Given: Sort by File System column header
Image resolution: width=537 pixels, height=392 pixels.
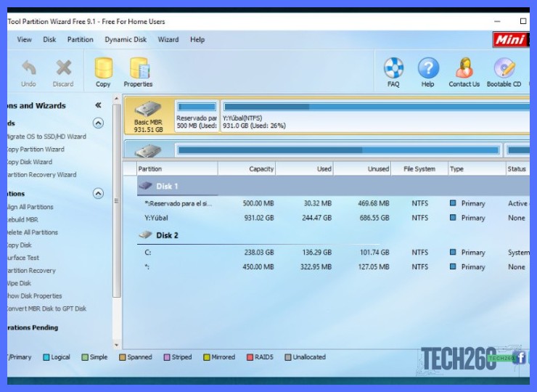Looking at the screenshot, I should pyautogui.click(x=419, y=168).
